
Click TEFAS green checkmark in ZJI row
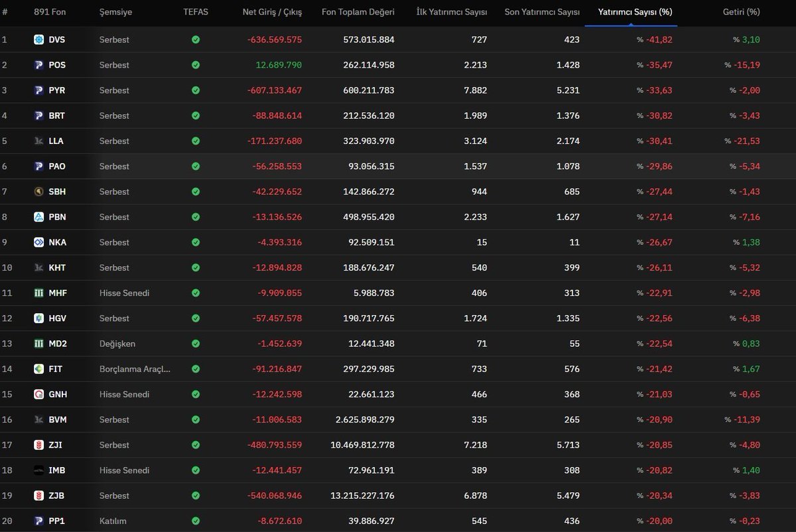click(x=196, y=445)
